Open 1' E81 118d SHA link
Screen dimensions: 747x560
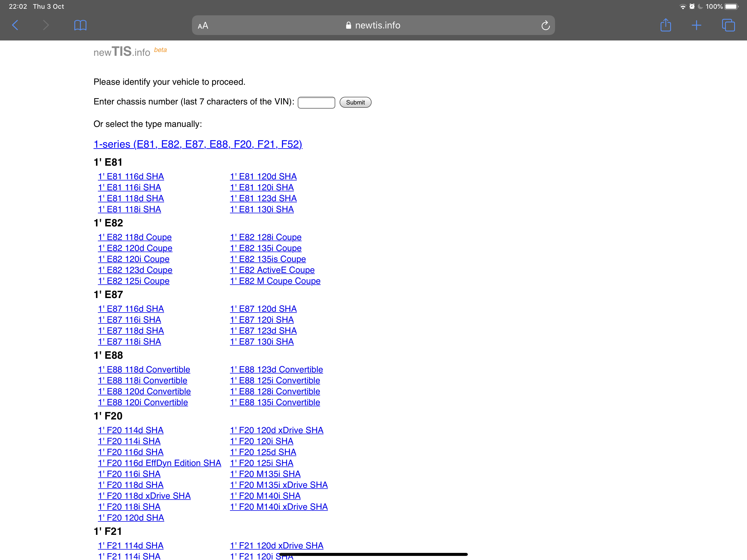[131, 198]
